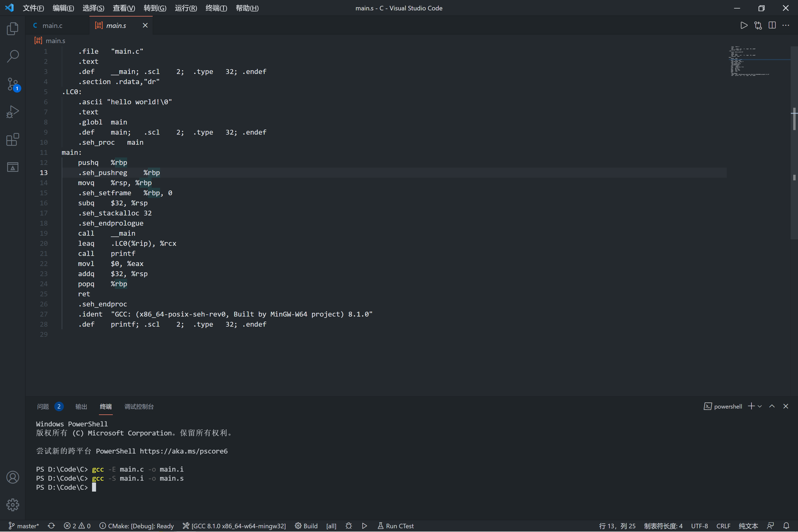798x532 pixels.
Task: Close the main.s editor tab
Action: coord(145,26)
